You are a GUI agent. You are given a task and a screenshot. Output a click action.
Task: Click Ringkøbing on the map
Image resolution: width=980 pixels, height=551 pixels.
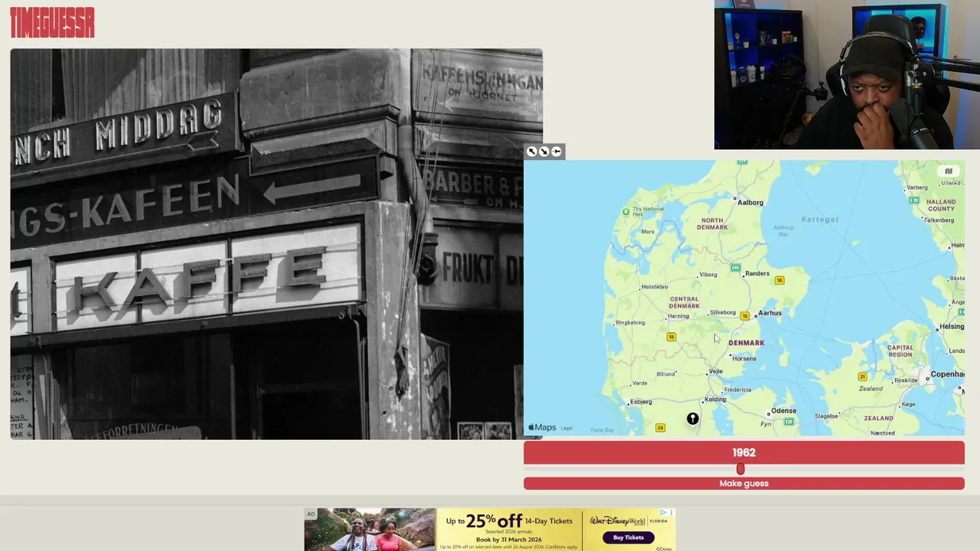[630, 323]
